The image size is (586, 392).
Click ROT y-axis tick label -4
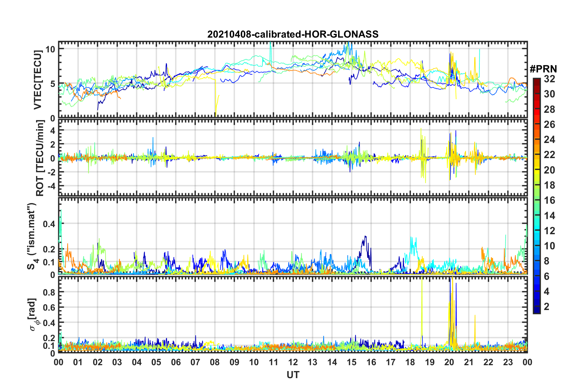[51, 186]
